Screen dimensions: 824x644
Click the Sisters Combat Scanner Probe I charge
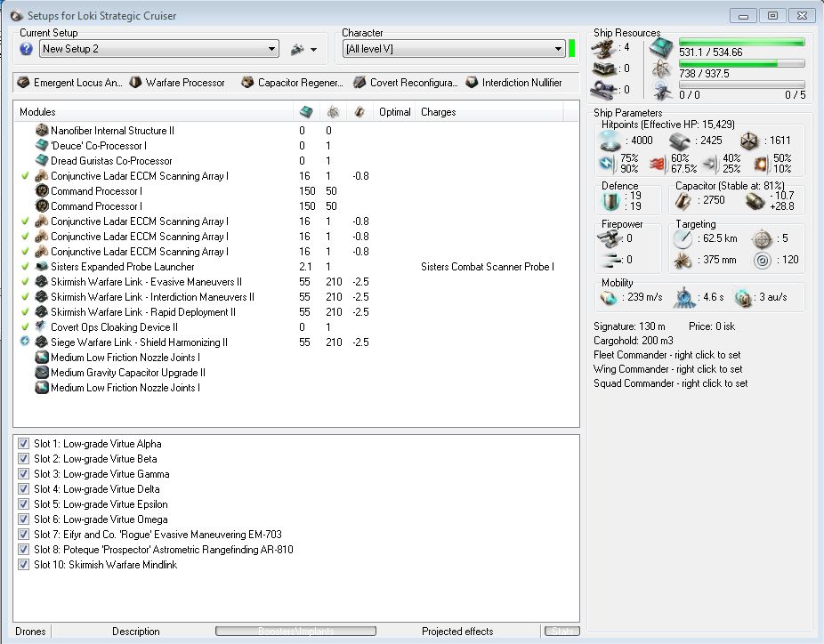click(x=487, y=267)
